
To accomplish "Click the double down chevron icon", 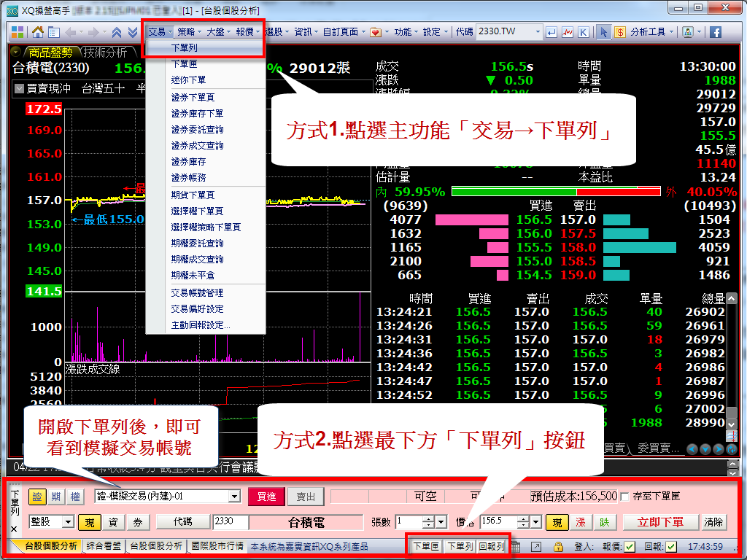I will pyautogui.click(x=133, y=32).
